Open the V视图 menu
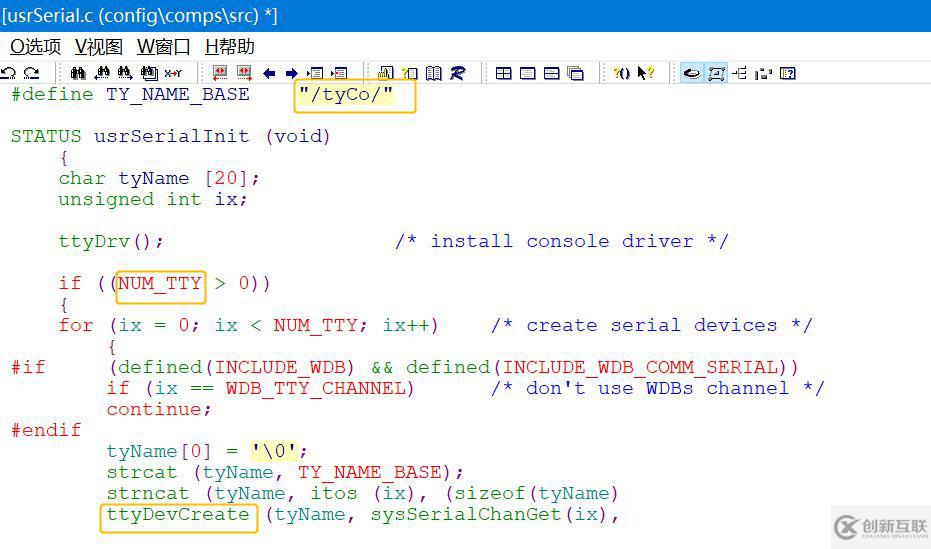 (x=99, y=47)
